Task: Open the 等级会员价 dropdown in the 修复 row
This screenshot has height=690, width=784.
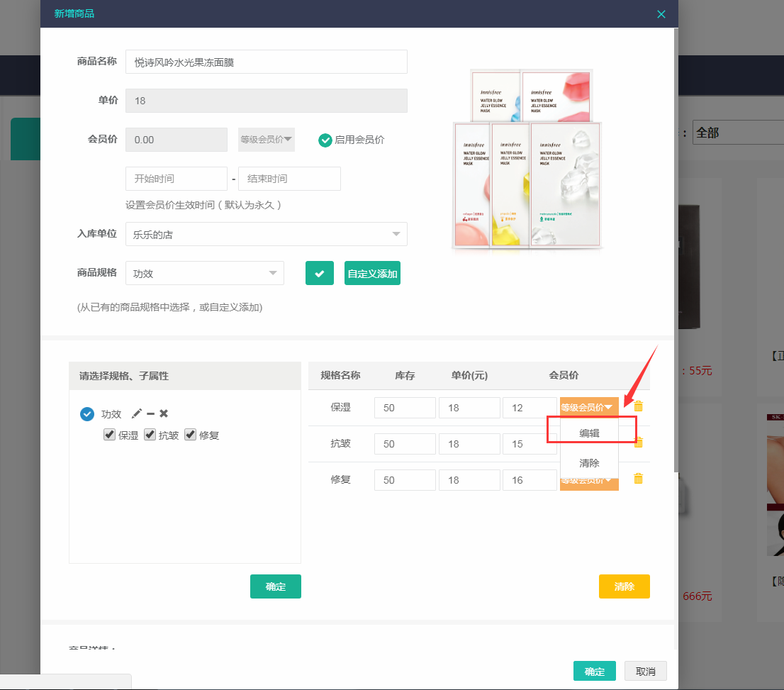Action: [x=589, y=484]
